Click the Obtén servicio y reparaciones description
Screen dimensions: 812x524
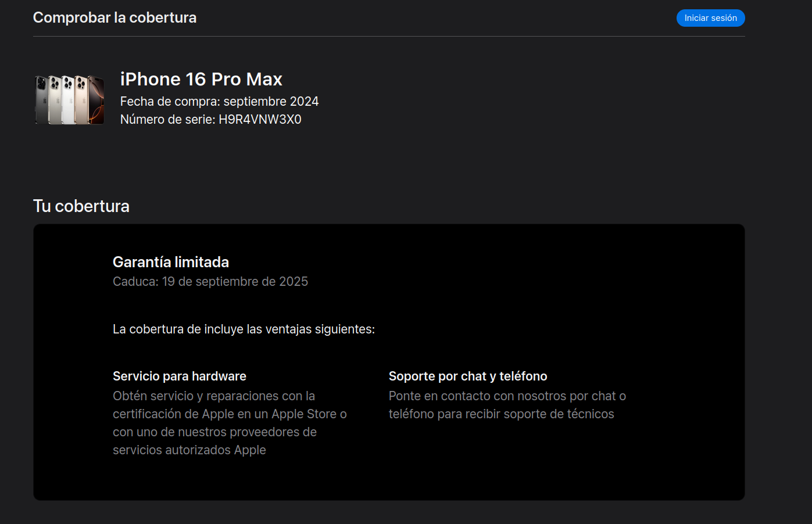(230, 423)
